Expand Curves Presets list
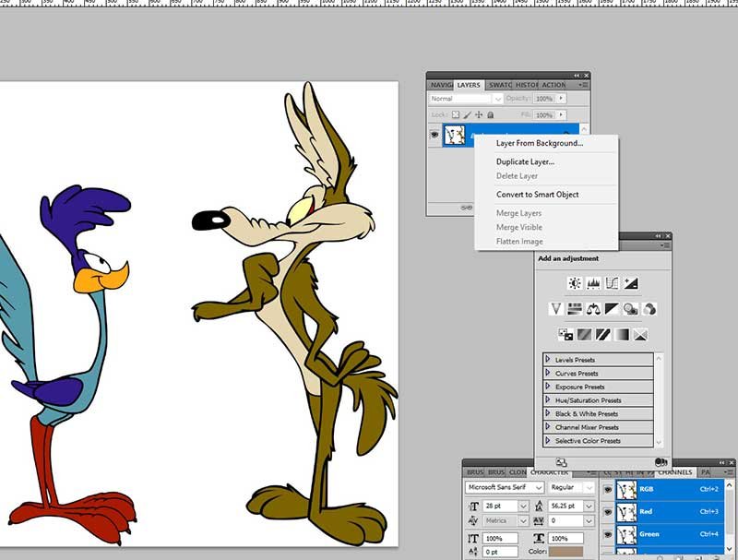This screenshot has height=560, width=738. point(547,373)
